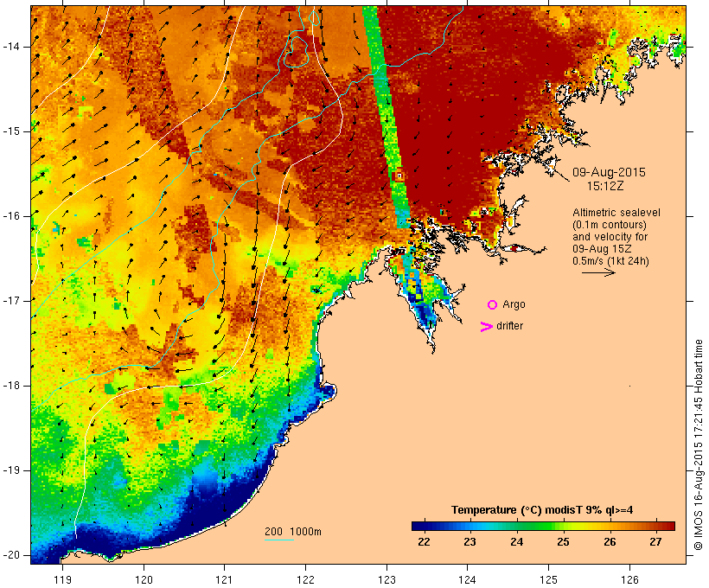This screenshot has width=709, height=588.
Task: Click the 0.5m/s velocity scale arrow
Action: (x=598, y=272)
